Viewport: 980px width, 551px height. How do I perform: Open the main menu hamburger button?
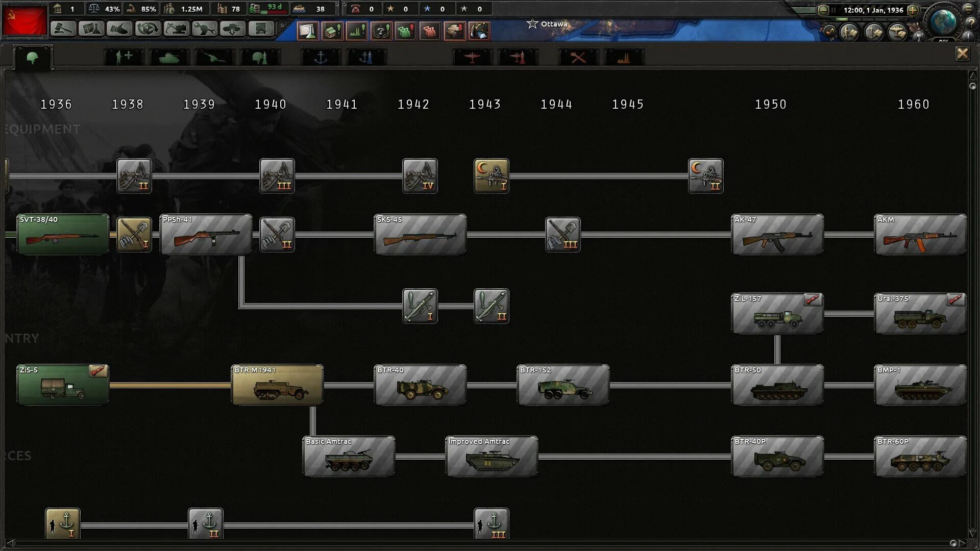968,8
